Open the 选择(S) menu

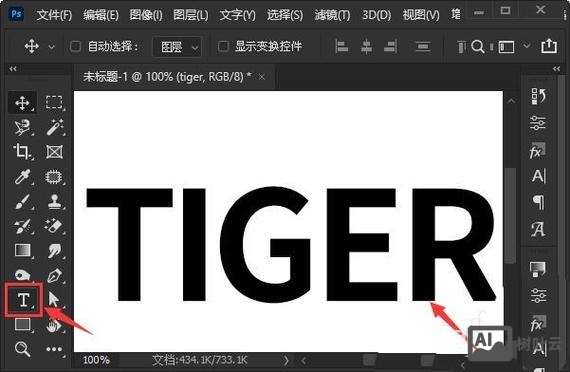coord(285,15)
